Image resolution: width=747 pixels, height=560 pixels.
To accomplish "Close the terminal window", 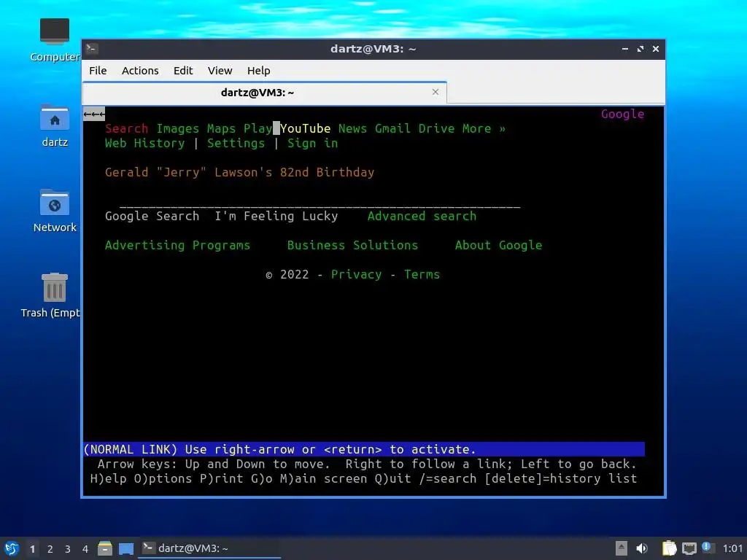I will point(656,49).
